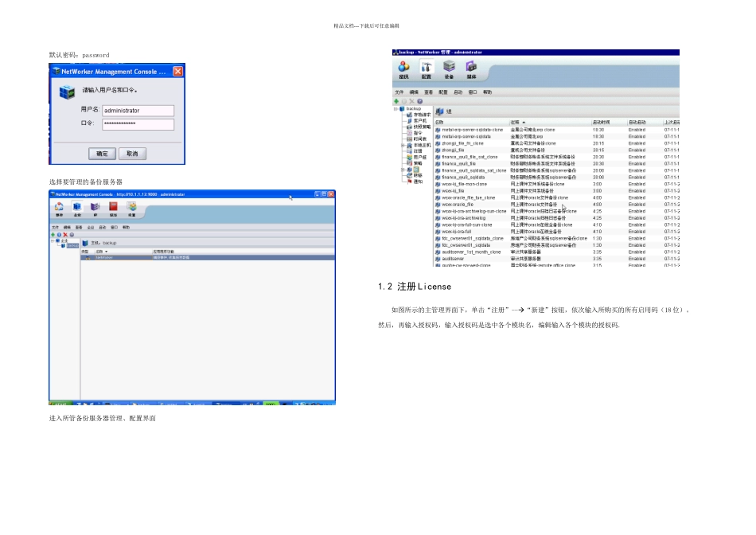Click the group icon beside 组 heading

point(439,111)
